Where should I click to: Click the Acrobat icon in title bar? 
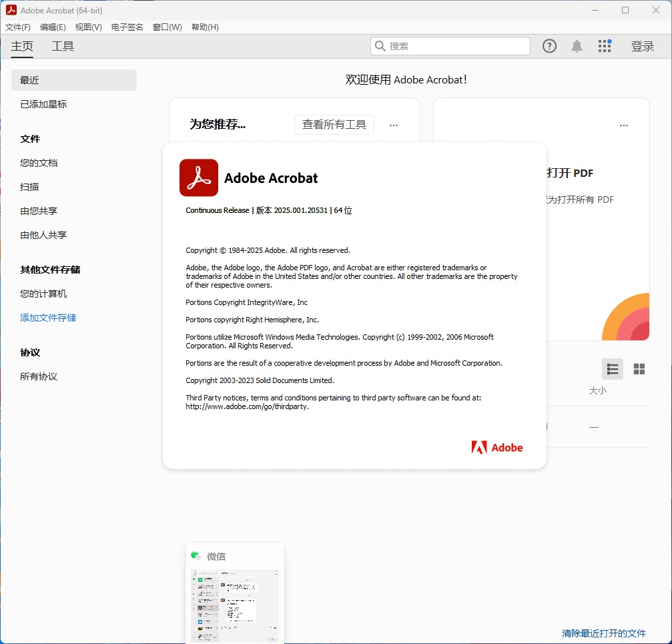(11, 10)
